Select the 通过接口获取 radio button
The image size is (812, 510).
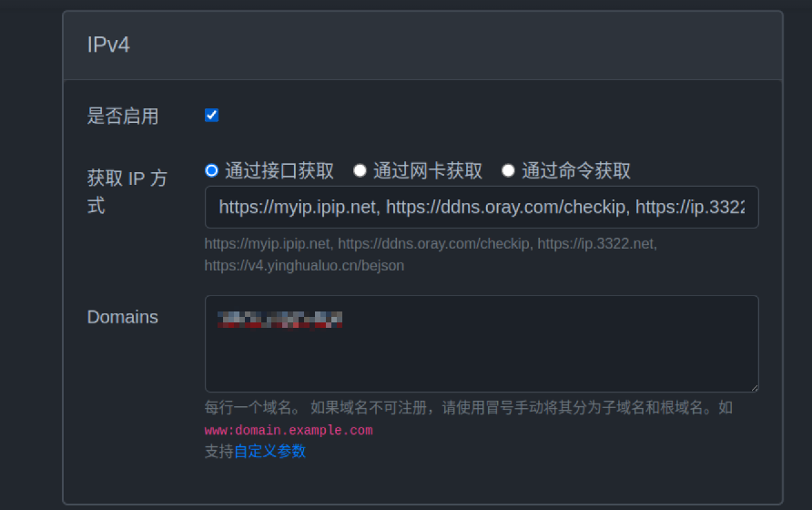coord(211,170)
